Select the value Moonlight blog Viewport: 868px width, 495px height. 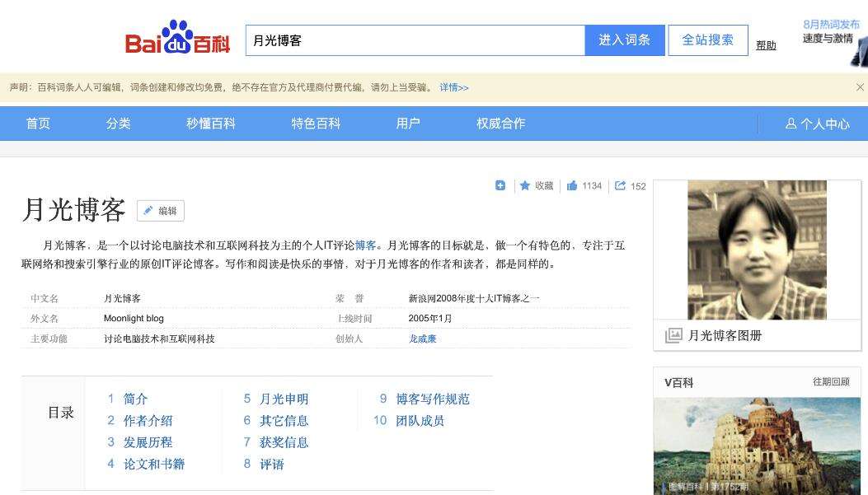click(x=134, y=318)
